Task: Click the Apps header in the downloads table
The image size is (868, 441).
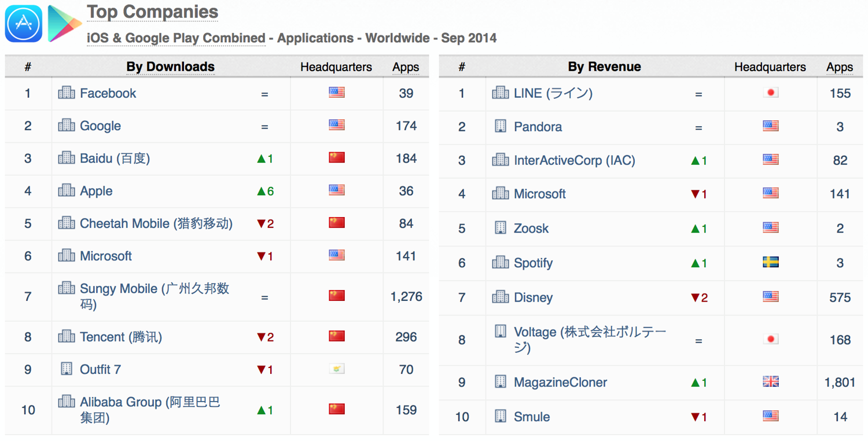Action: point(406,67)
